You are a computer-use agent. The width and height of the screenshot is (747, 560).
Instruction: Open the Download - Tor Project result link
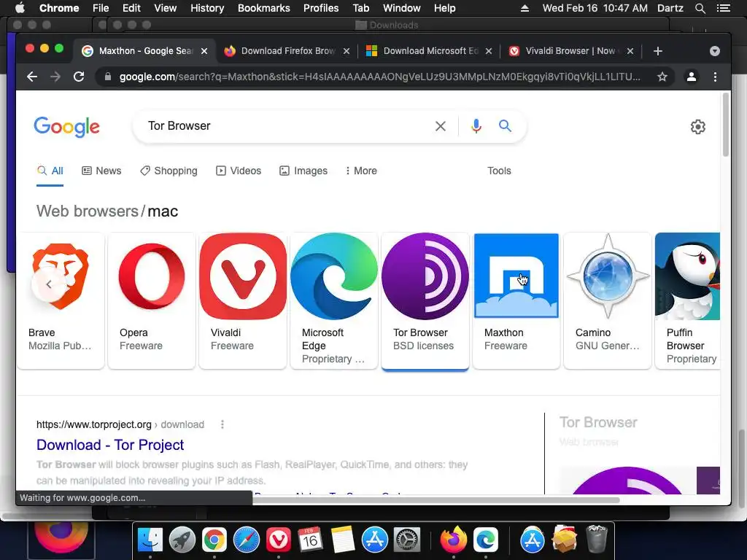pos(110,445)
